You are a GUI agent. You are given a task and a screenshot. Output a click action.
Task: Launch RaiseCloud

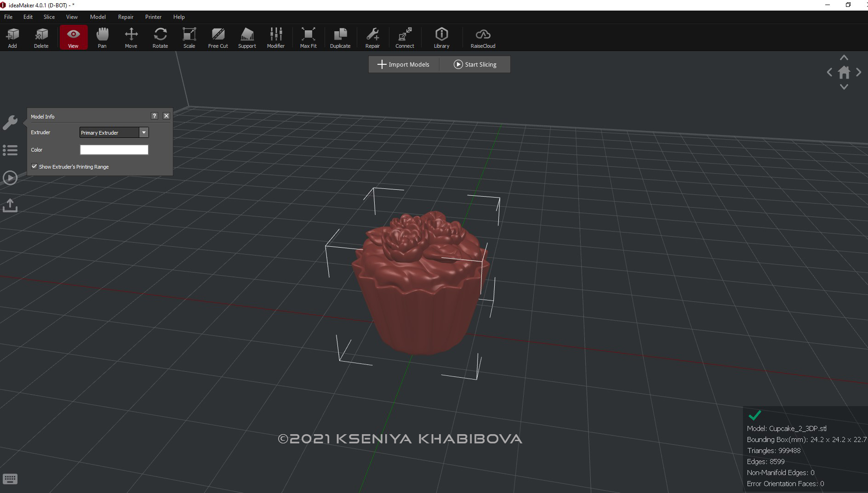[x=483, y=37]
